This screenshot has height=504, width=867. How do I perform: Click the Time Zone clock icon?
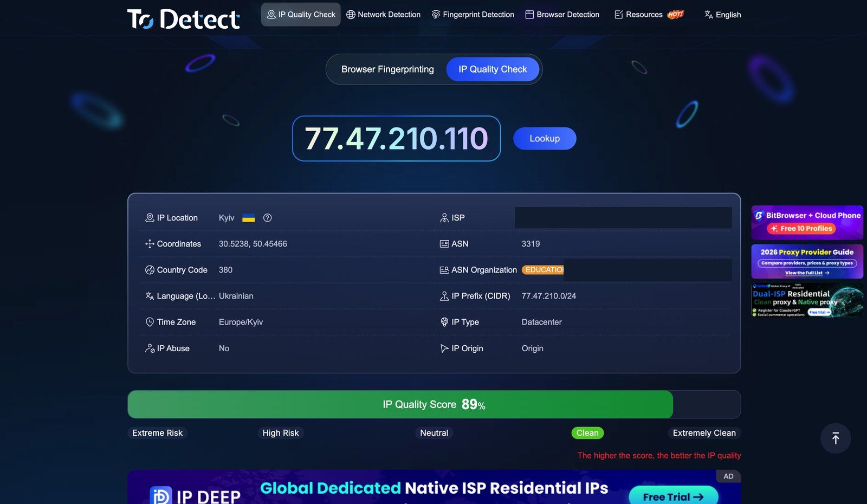click(150, 322)
